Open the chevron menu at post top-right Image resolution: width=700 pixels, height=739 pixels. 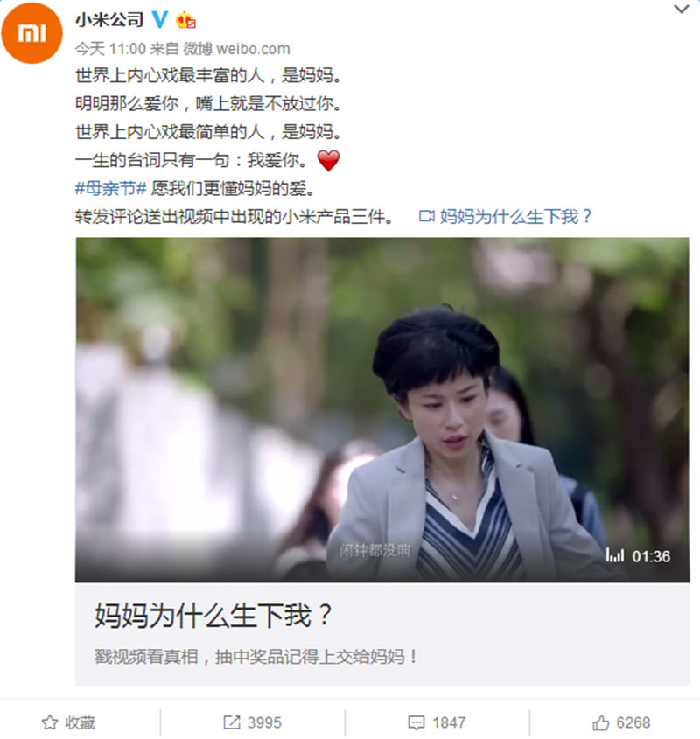pyautogui.click(x=681, y=9)
